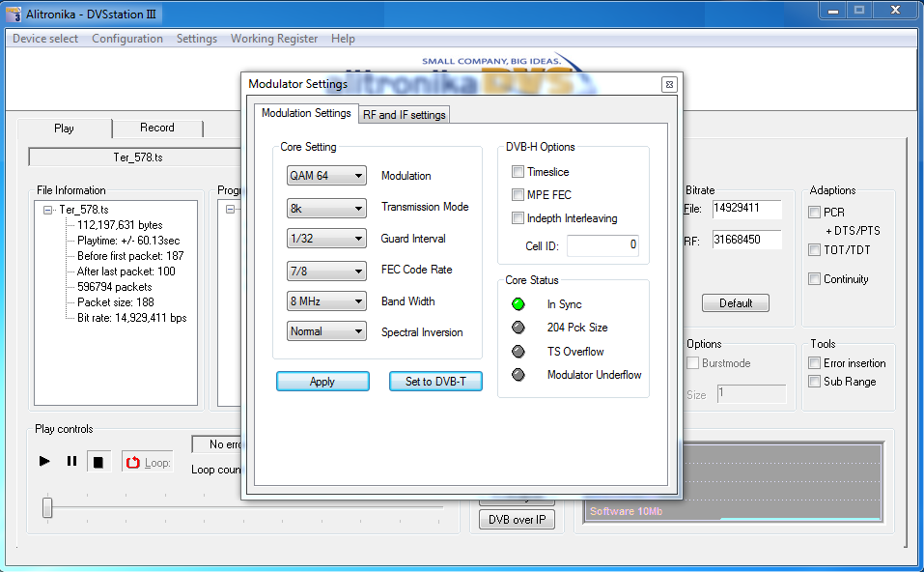Click the In Sync green status indicator
The height and width of the screenshot is (572, 924).
pyautogui.click(x=518, y=304)
